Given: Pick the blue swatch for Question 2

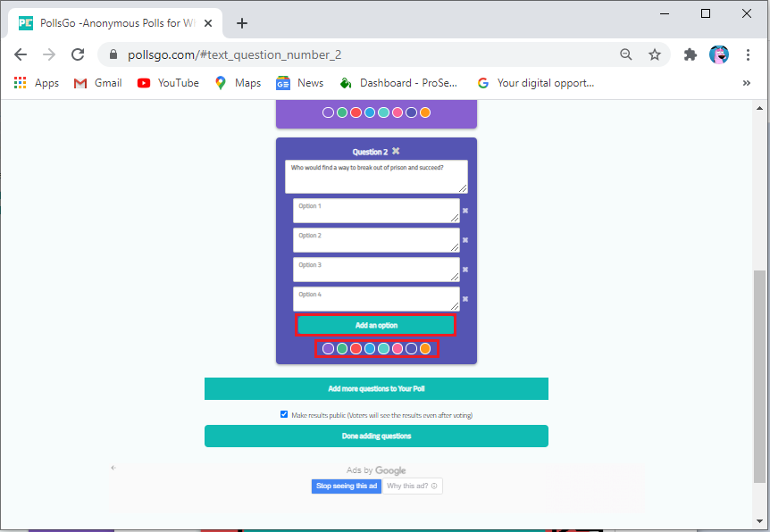Looking at the screenshot, I should pos(369,348).
